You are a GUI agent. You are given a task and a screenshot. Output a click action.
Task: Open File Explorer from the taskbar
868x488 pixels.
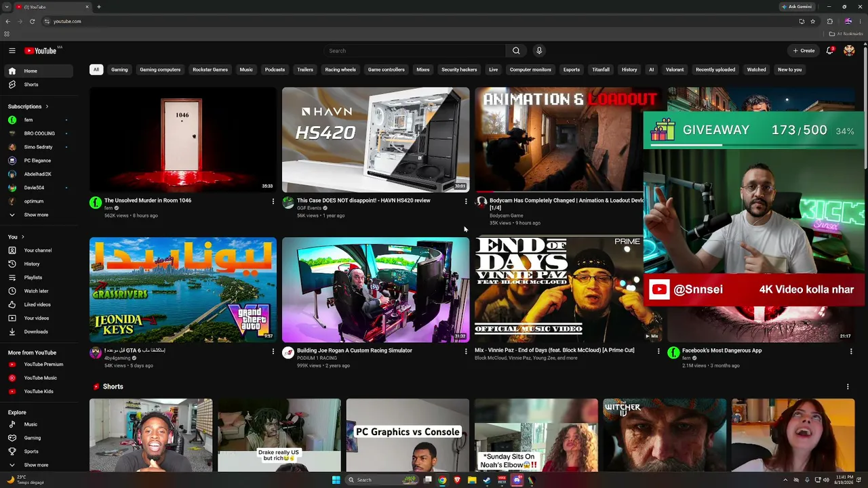point(472,480)
